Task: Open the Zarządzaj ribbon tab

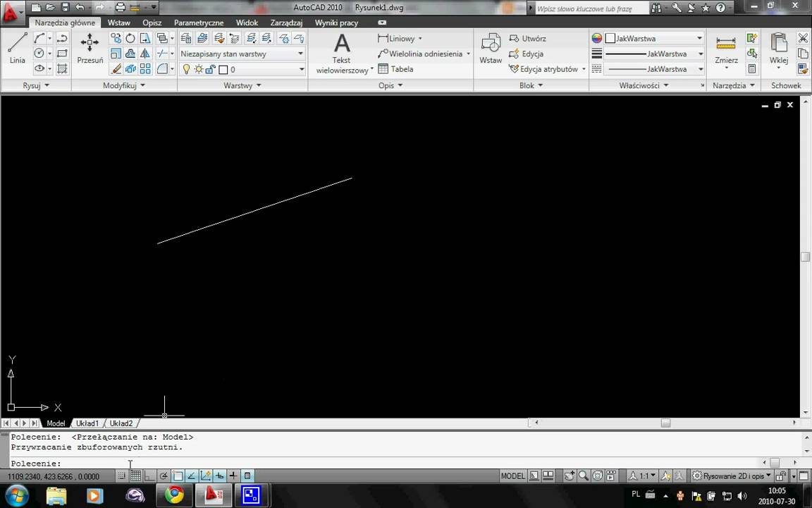Action: coord(286,23)
